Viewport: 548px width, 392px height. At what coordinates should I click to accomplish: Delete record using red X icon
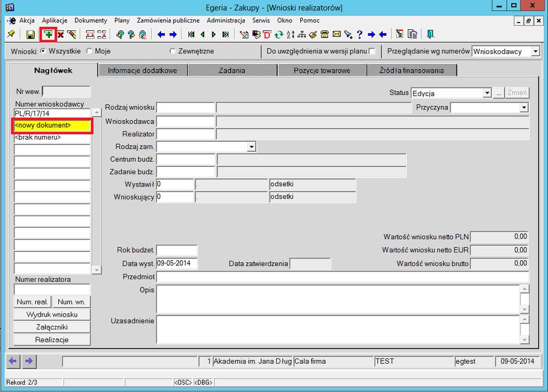61,34
